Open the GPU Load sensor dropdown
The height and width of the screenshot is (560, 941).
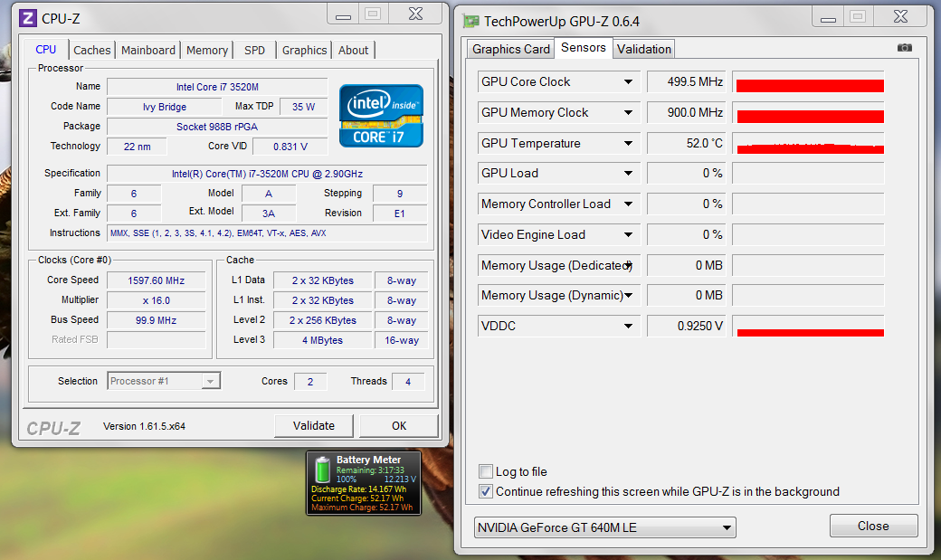(x=628, y=174)
